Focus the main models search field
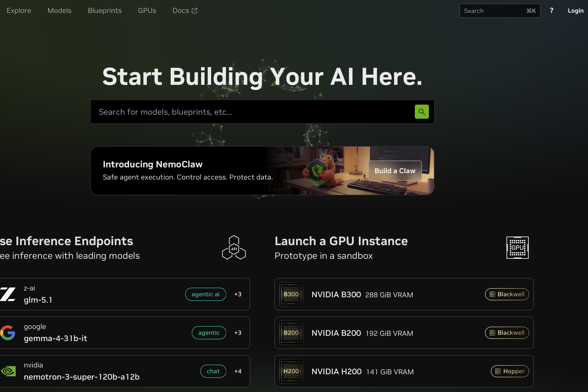 click(x=253, y=112)
